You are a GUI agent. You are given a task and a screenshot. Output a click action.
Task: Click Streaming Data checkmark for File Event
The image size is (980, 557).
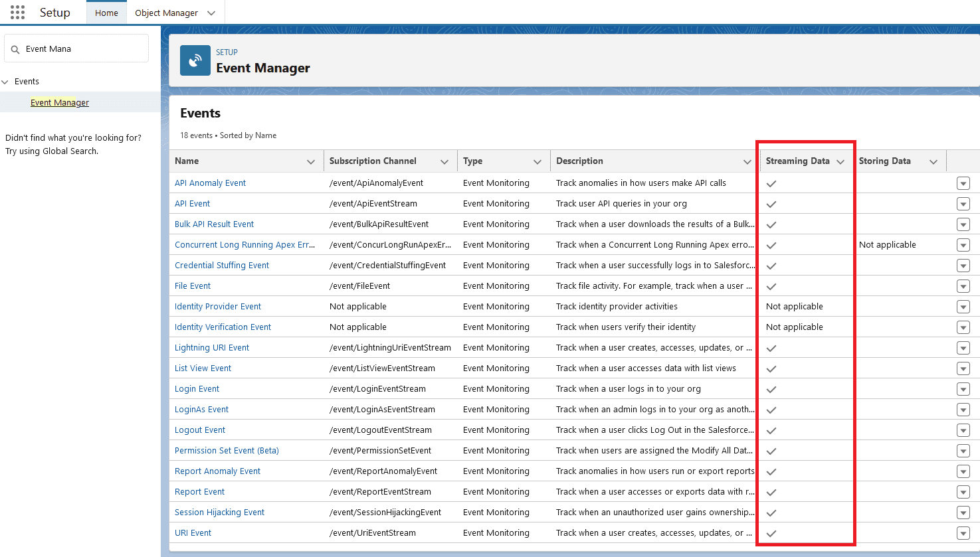coord(771,286)
